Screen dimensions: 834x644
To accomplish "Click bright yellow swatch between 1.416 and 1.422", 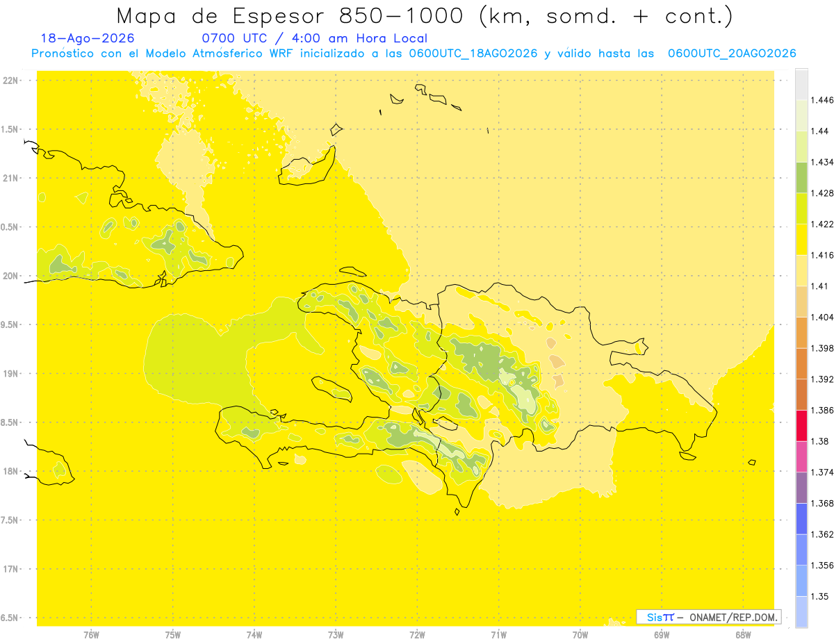I will (x=802, y=239).
